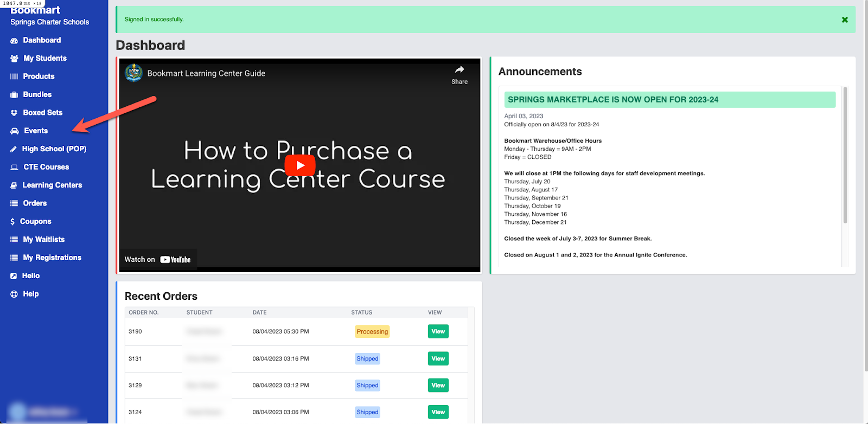Click the video Share arrow icon
This screenshot has height=424, width=868.
459,69
